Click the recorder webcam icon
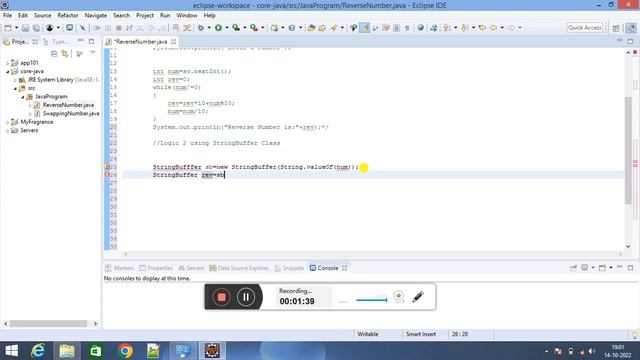The image size is (640, 360). [x=399, y=296]
